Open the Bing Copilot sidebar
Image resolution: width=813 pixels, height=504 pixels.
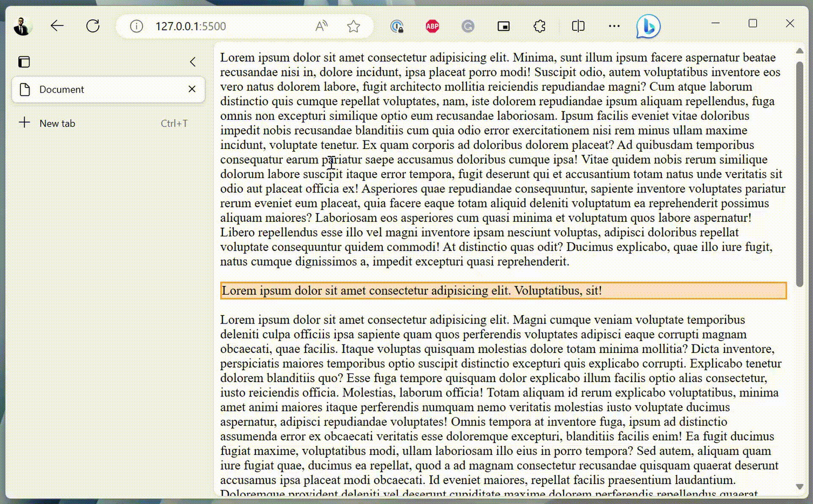[648, 26]
